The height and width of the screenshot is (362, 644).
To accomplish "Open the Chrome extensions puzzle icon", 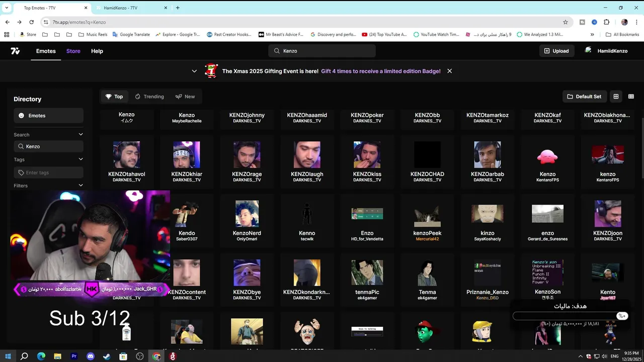I will 606,22.
